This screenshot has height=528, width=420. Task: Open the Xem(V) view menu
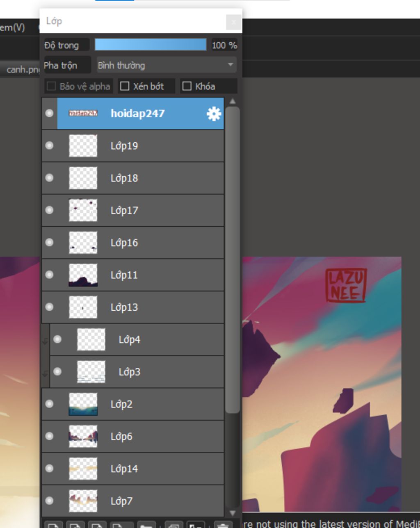click(x=12, y=27)
